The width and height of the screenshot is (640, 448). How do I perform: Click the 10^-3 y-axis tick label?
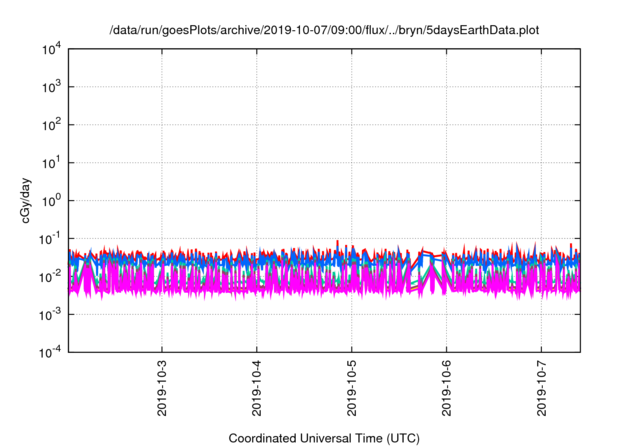51,315
